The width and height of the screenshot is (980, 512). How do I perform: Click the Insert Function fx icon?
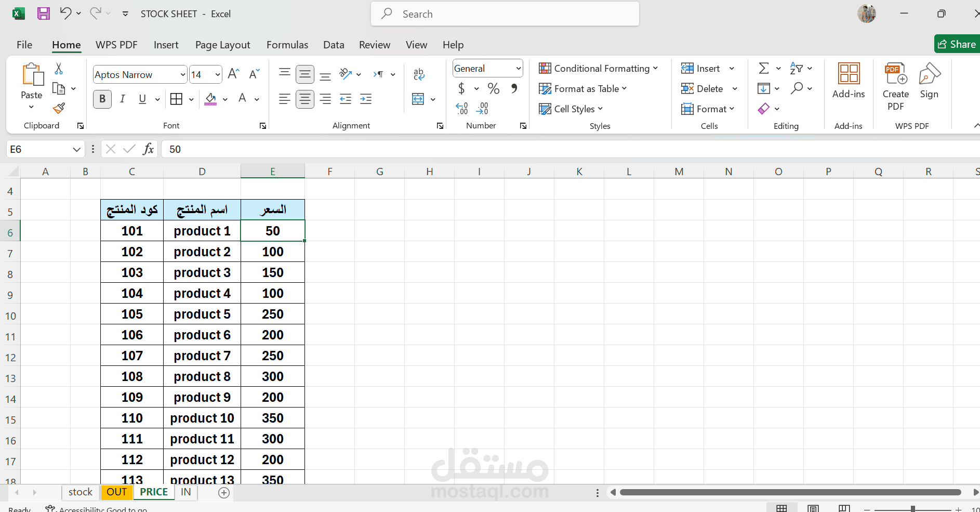(x=149, y=149)
